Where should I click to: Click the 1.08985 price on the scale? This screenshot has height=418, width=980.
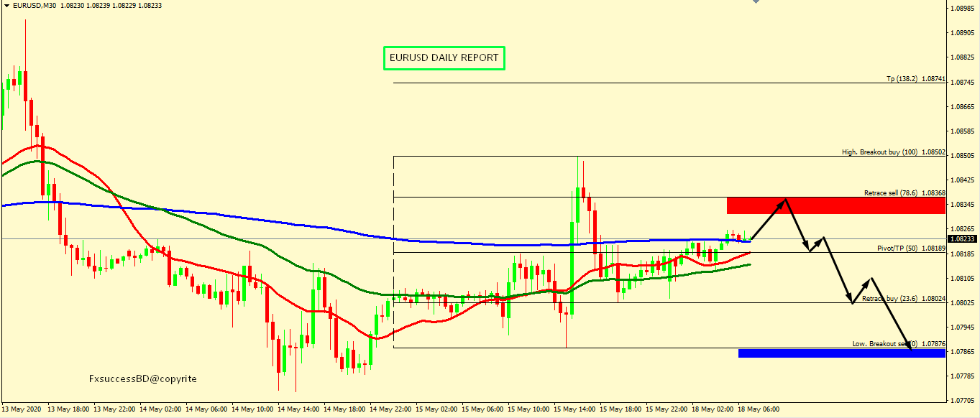(963, 9)
